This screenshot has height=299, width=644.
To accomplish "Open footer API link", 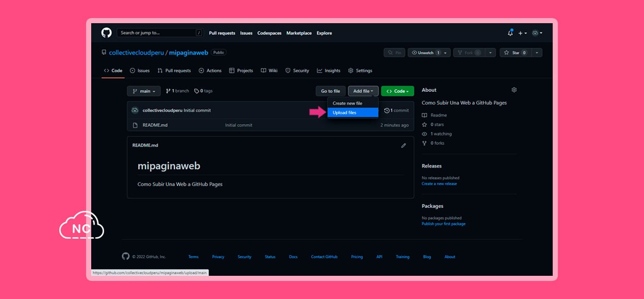I will tap(379, 257).
